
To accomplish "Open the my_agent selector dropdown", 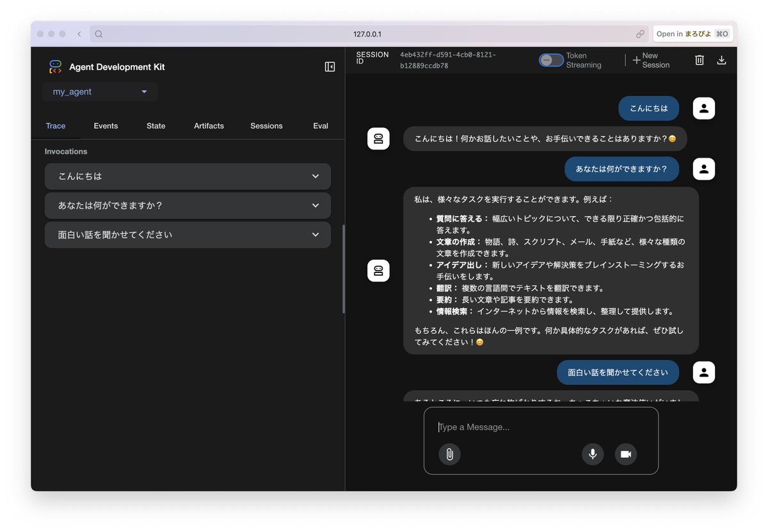I will point(99,91).
